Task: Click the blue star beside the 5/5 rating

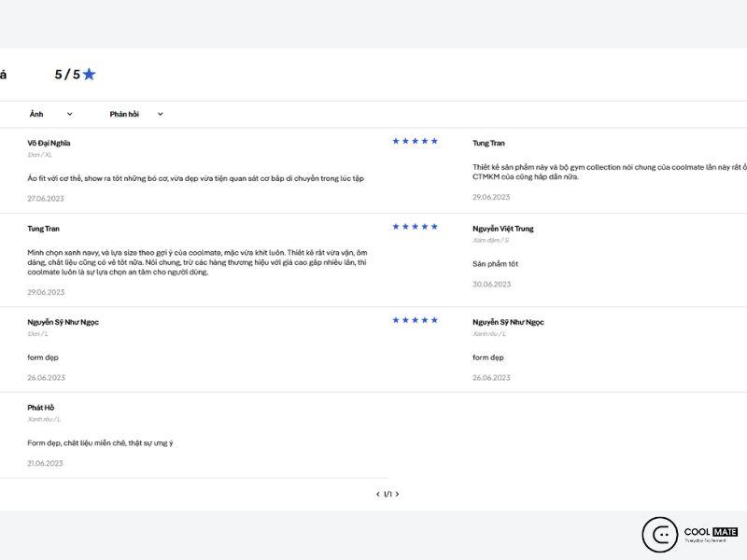Action: pyautogui.click(x=89, y=75)
